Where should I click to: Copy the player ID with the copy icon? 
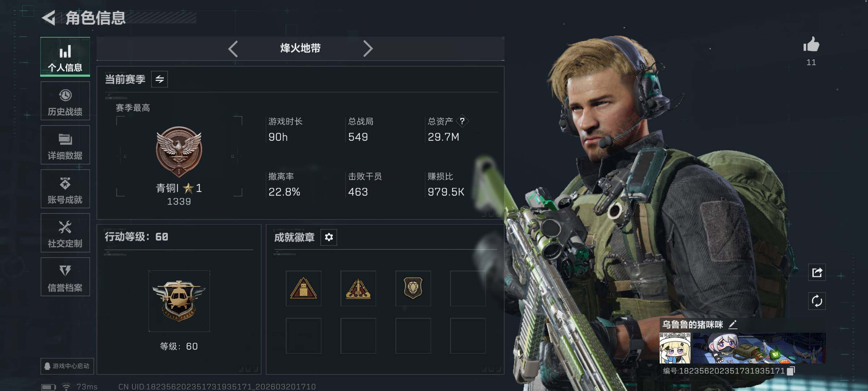(x=791, y=371)
